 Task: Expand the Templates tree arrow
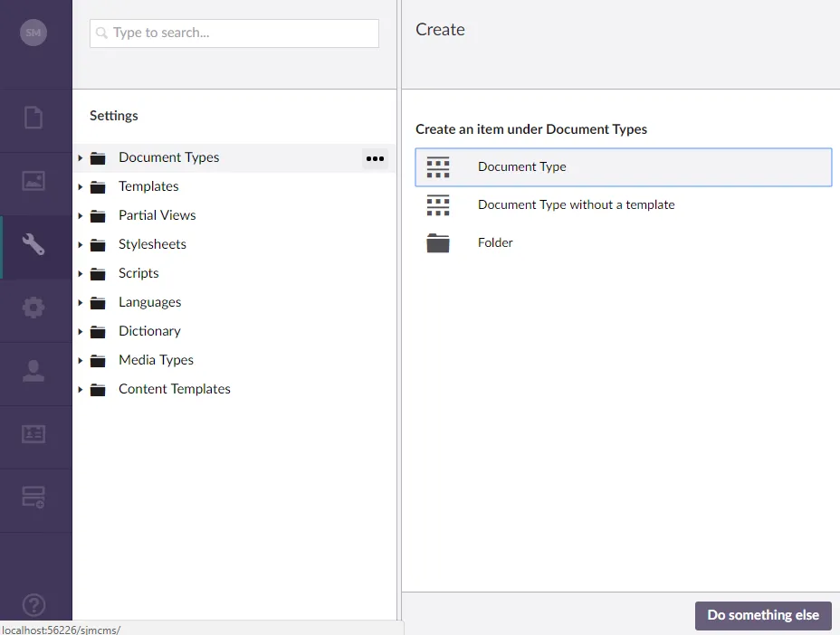[x=80, y=187]
